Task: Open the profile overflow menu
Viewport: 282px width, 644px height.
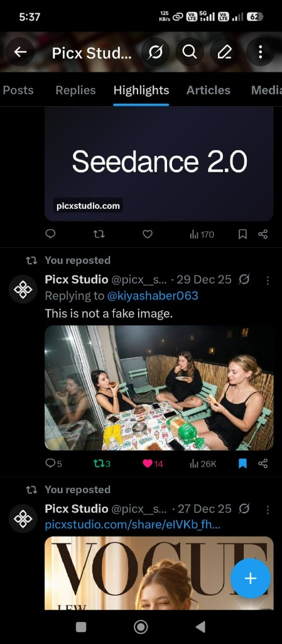Action: point(260,52)
